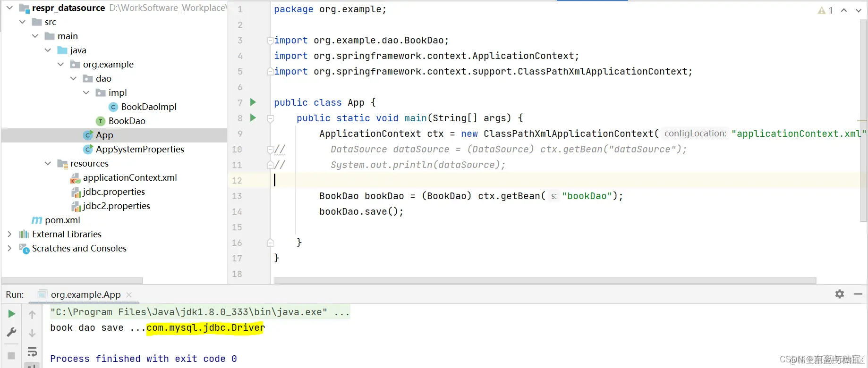Image resolution: width=868 pixels, height=368 pixels.
Task: Run class App from gutter line 7
Action: 253,102
